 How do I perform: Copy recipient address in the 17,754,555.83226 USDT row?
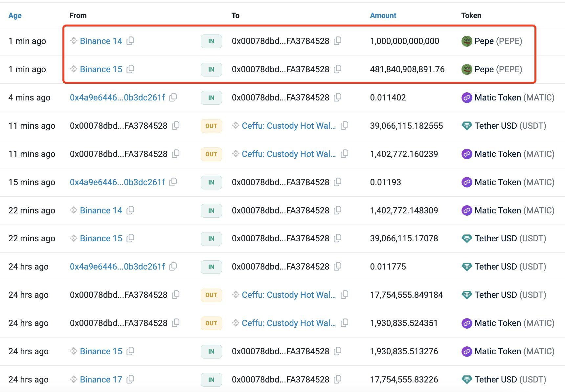pyautogui.click(x=337, y=379)
